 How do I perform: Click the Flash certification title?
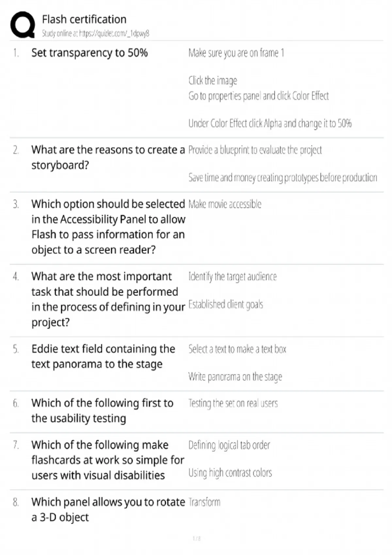click(x=84, y=20)
